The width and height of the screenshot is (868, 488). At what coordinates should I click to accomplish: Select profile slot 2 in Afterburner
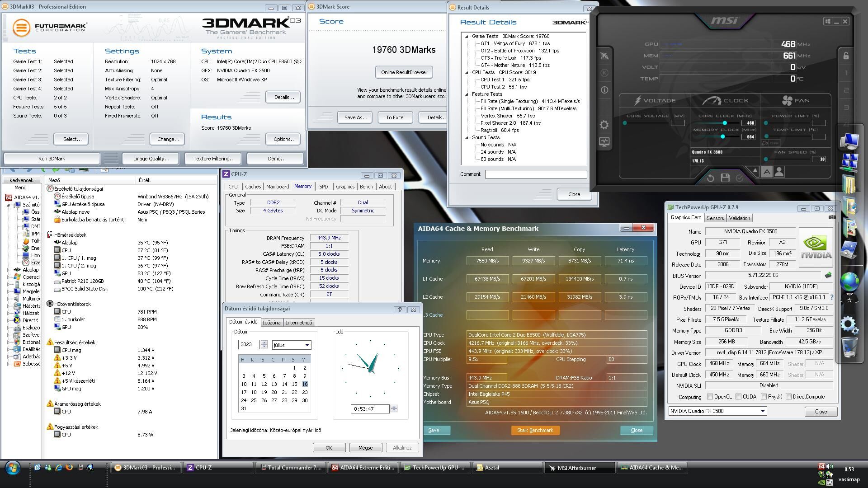846,90
